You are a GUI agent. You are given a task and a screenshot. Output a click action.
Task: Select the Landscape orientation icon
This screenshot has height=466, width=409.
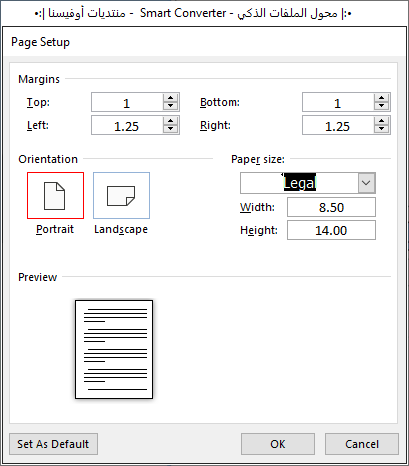(121, 195)
